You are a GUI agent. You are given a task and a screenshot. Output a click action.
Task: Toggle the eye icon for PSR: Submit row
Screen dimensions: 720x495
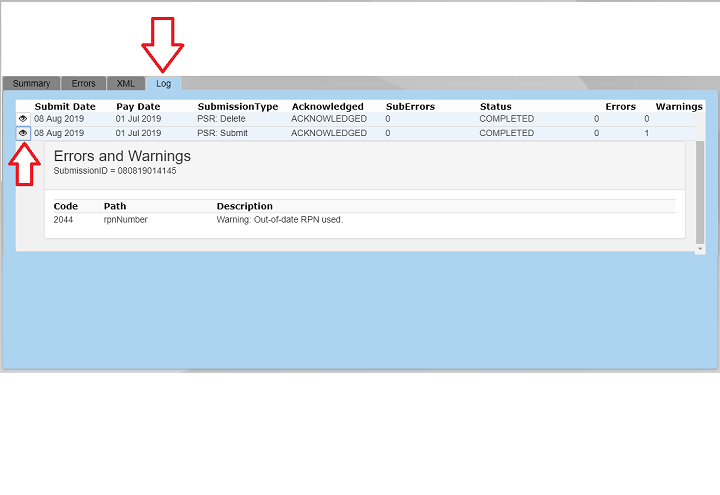23,133
